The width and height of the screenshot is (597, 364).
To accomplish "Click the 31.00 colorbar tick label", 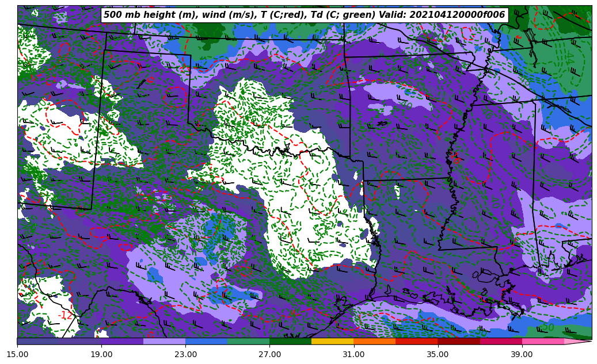I will [x=353, y=354].
